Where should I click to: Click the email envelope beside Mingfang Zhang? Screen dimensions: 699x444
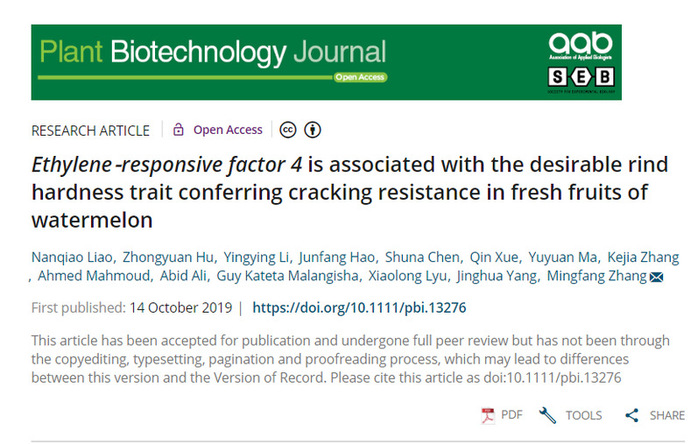tap(656, 277)
